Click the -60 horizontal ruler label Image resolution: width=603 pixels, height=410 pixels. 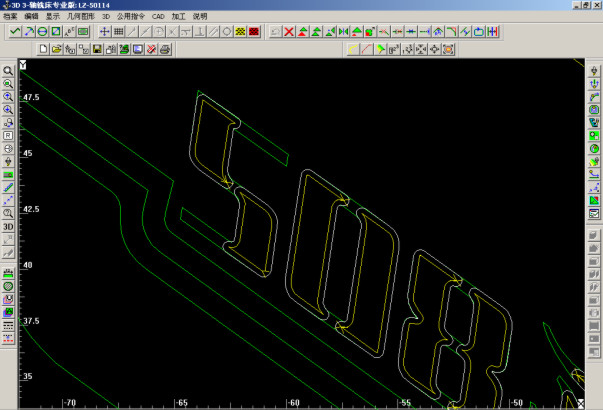pos(294,403)
